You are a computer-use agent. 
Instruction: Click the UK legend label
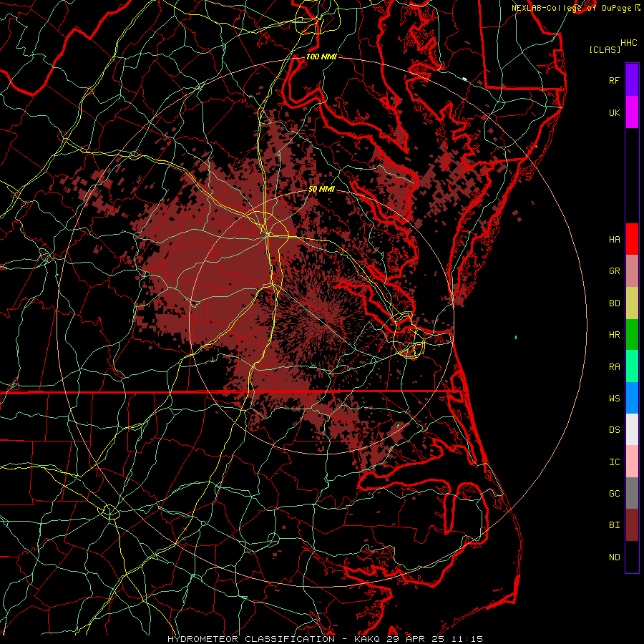[x=614, y=112]
